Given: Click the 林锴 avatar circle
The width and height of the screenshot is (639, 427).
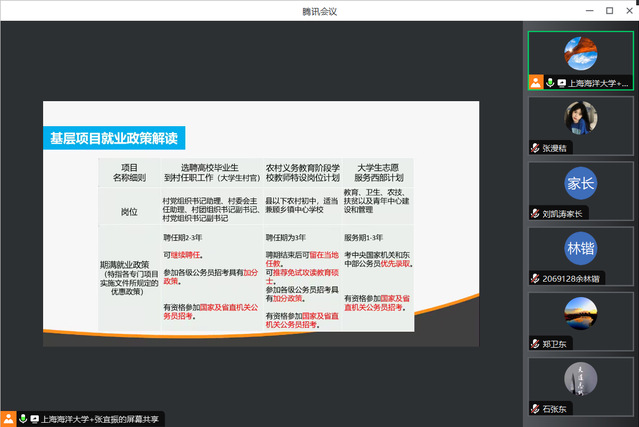Looking at the screenshot, I should tap(580, 250).
